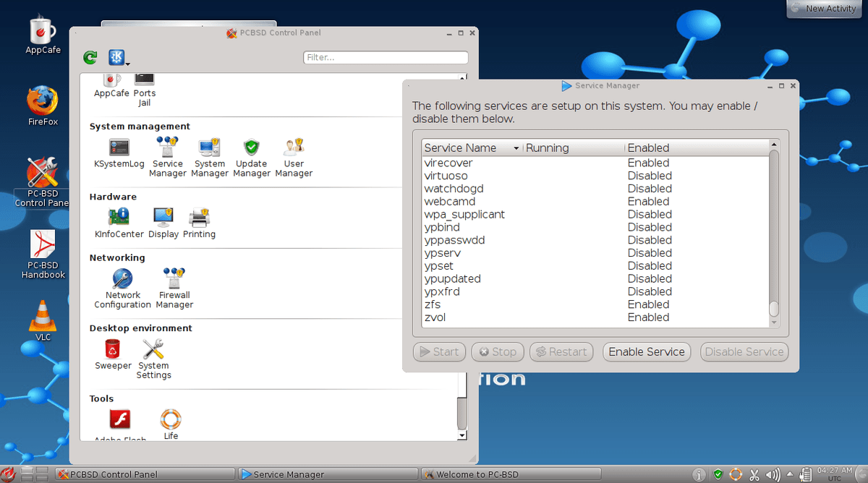Open User Manager in Control Panel
The image size is (868, 483).
tap(294, 157)
